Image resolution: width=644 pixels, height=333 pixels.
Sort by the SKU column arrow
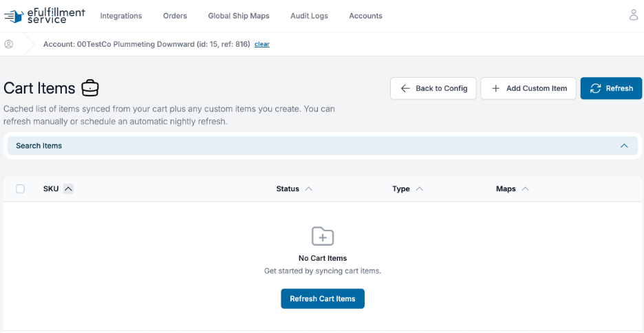point(69,189)
